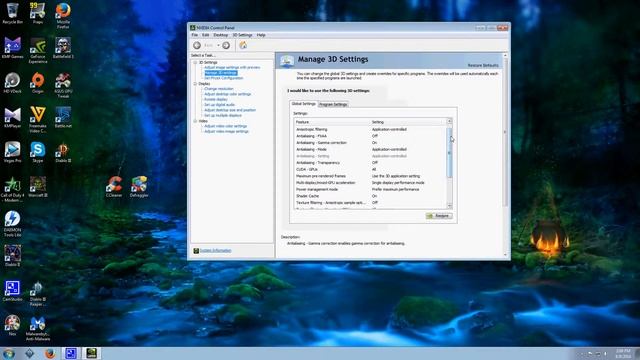Click the settings list scrollbar thumb
Viewport: 640px width, 360px height.
[450, 152]
